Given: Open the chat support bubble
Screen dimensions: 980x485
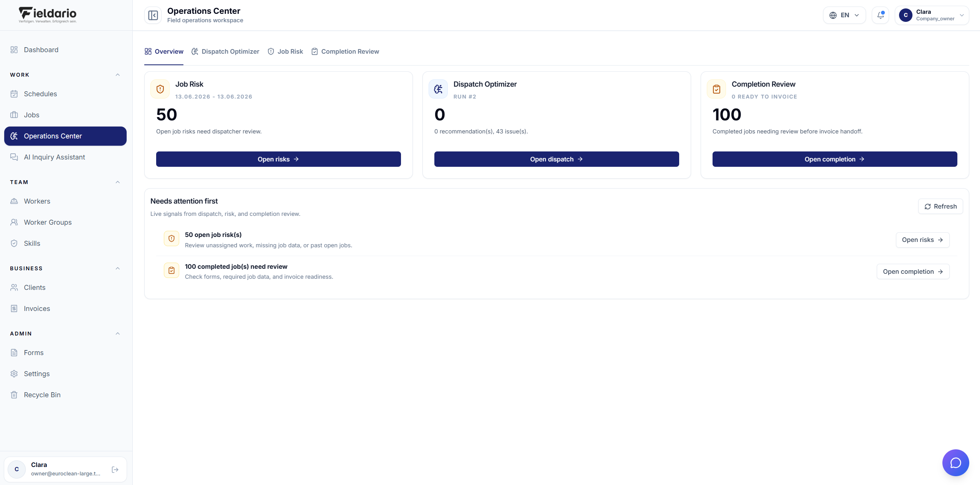Looking at the screenshot, I should click(x=955, y=462).
